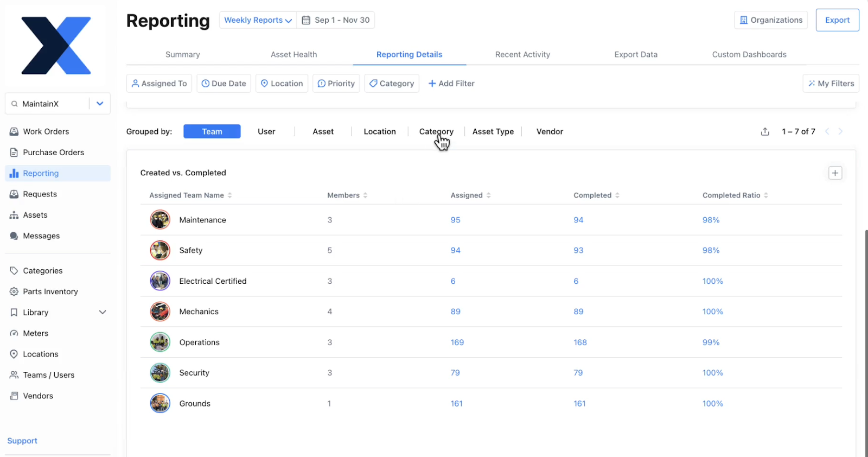This screenshot has width=868, height=457.
Task: Open the Support link
Action: 22,441
